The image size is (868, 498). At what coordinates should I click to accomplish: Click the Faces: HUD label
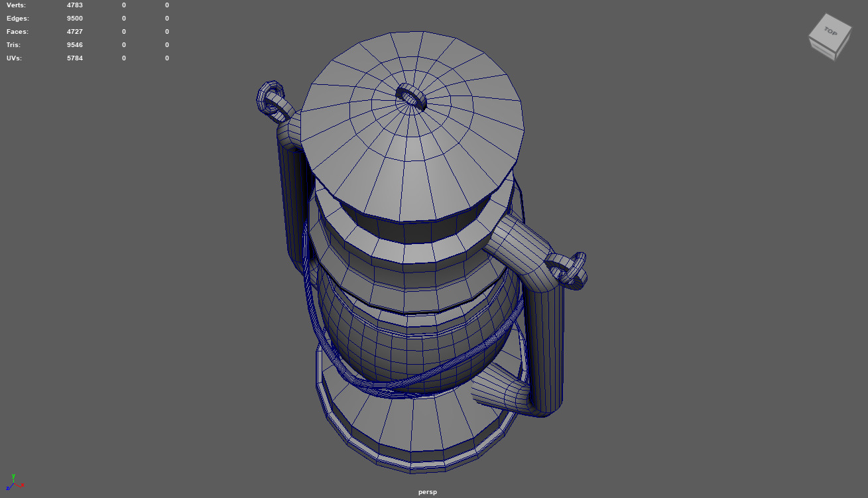18,32
